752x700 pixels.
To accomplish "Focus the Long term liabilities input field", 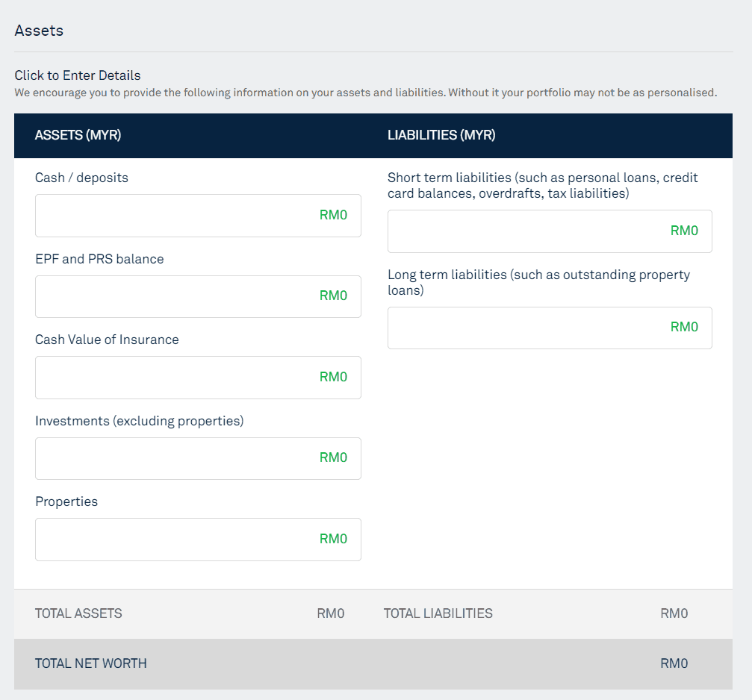I will (550, 328).
